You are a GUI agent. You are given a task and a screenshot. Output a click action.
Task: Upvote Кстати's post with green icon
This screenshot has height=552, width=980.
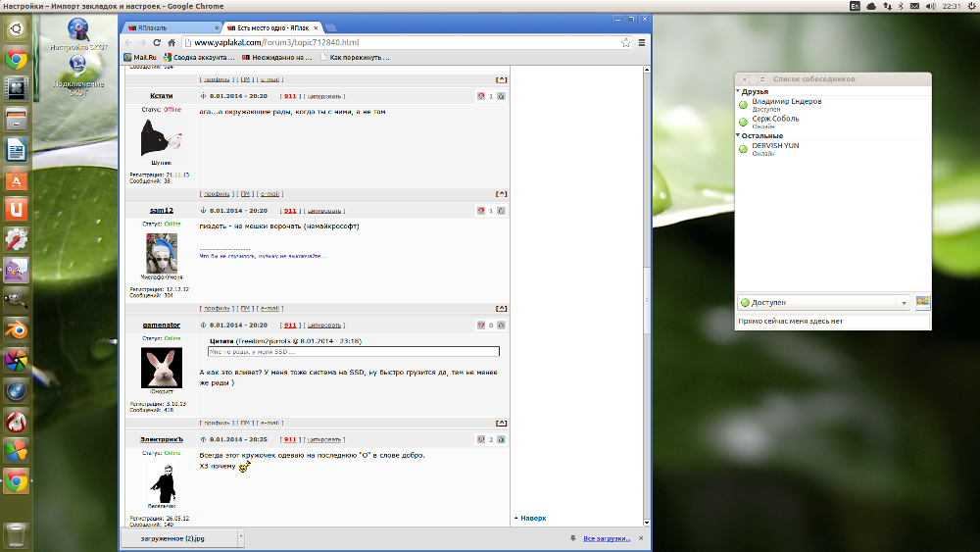click(501, 96)
